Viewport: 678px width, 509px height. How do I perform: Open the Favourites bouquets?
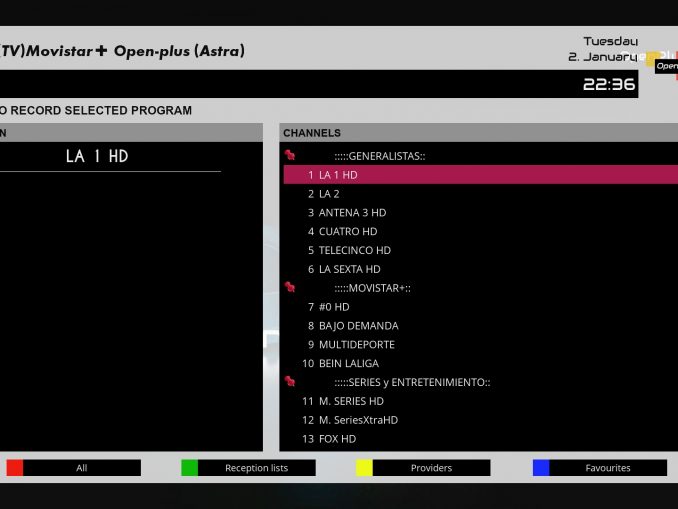pos(608,467)
